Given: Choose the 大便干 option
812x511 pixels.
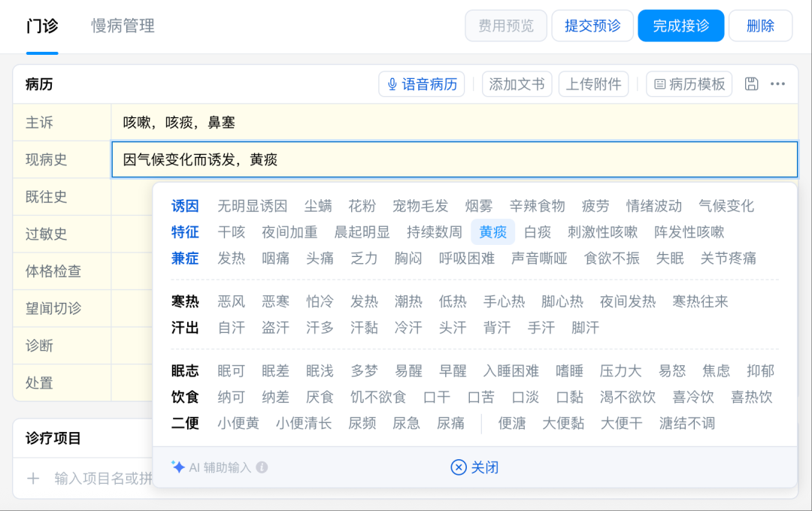Looking at the screenshot, I should (622, 423).
